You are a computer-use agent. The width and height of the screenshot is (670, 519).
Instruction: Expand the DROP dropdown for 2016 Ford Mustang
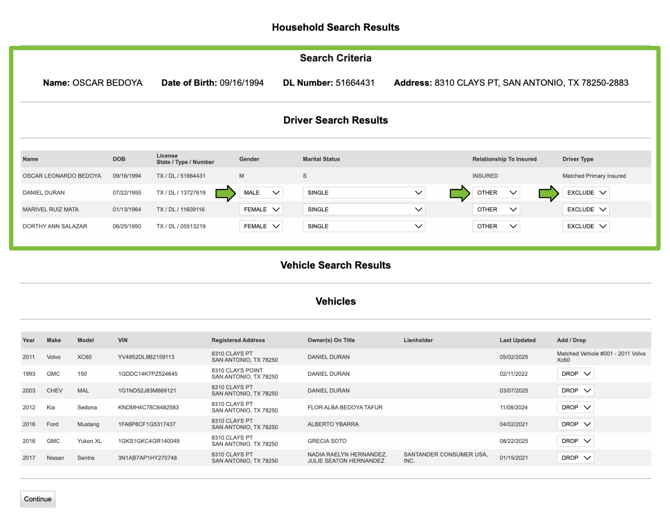576,424
